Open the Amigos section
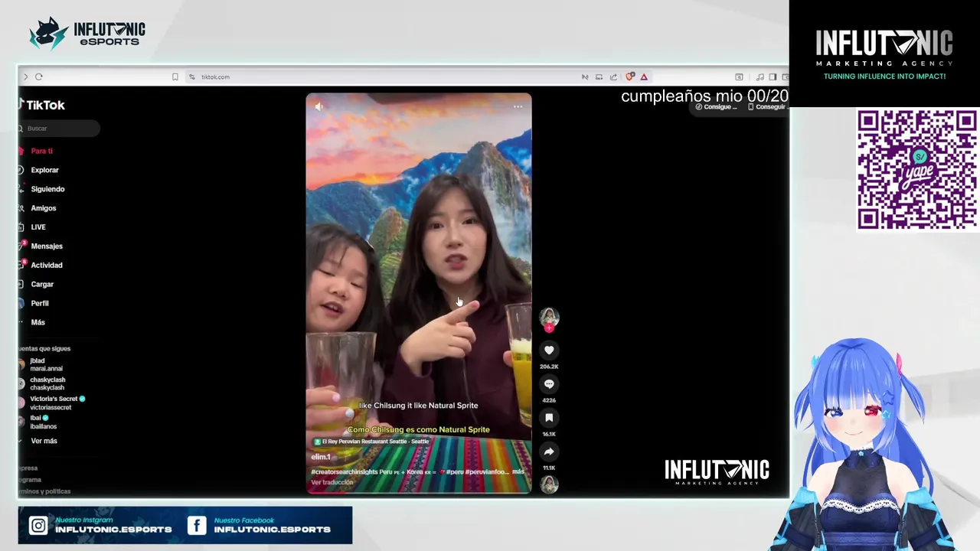The width and height of the screenshot is (980, 551). (39, 208)
